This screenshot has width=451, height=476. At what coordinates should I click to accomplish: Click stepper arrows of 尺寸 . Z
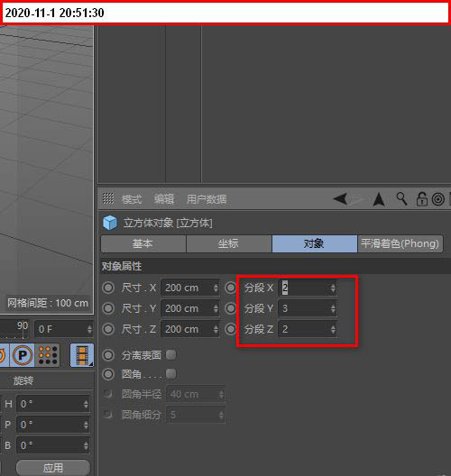216,329
